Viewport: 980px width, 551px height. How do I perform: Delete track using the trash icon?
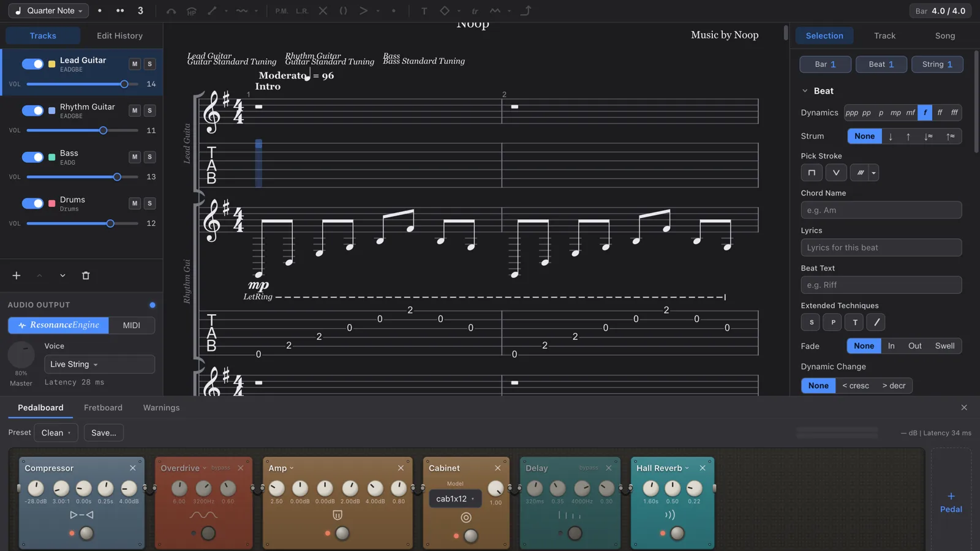click(86, 275)
